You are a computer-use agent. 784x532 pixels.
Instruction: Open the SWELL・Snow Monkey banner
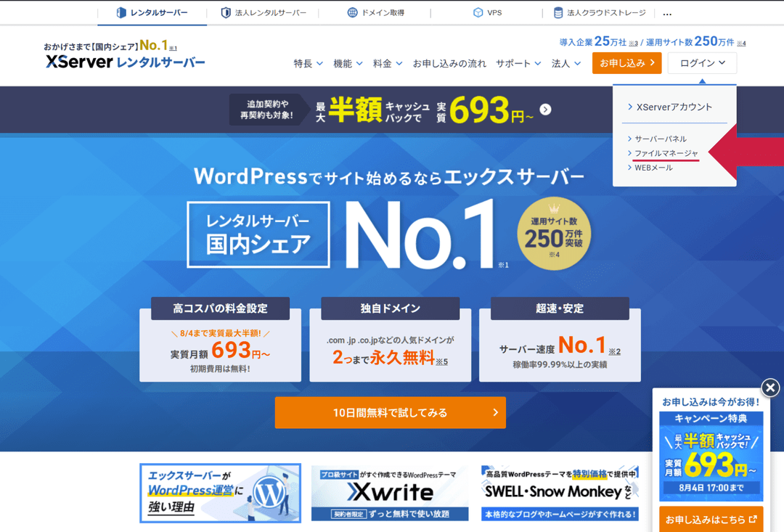(x=560, y=493)
